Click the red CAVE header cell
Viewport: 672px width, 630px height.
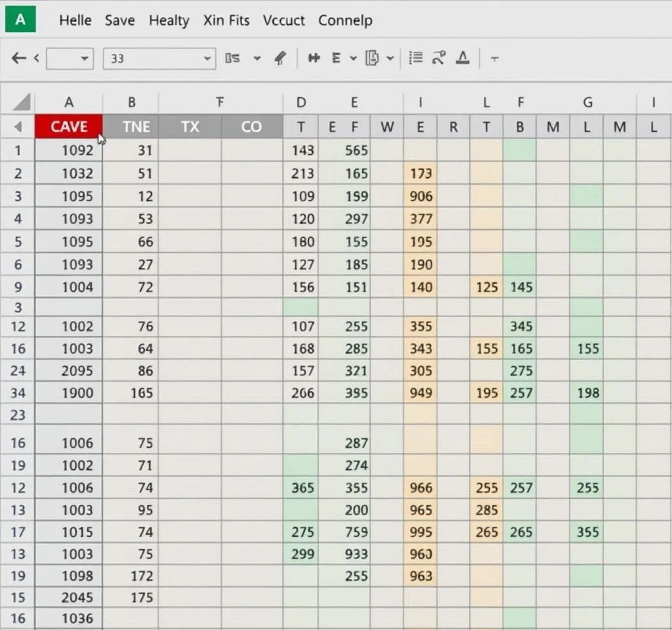point(69,127)
